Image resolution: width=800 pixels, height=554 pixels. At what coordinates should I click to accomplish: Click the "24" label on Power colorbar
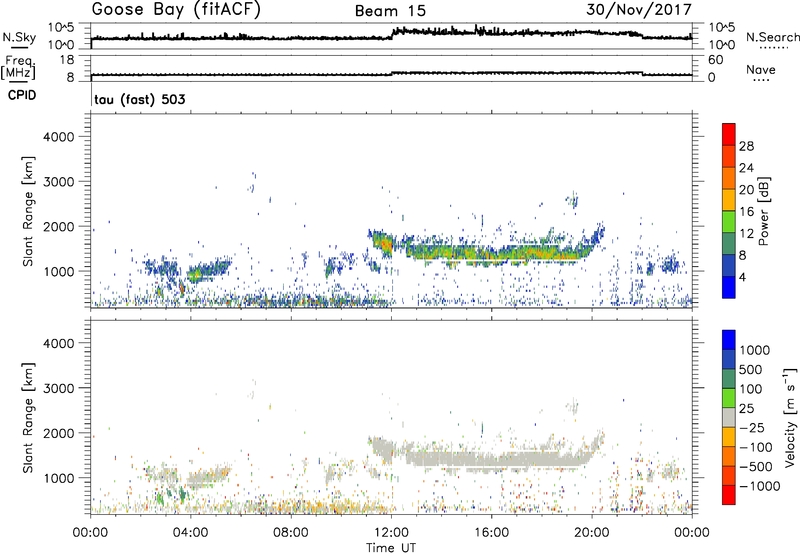746,168
